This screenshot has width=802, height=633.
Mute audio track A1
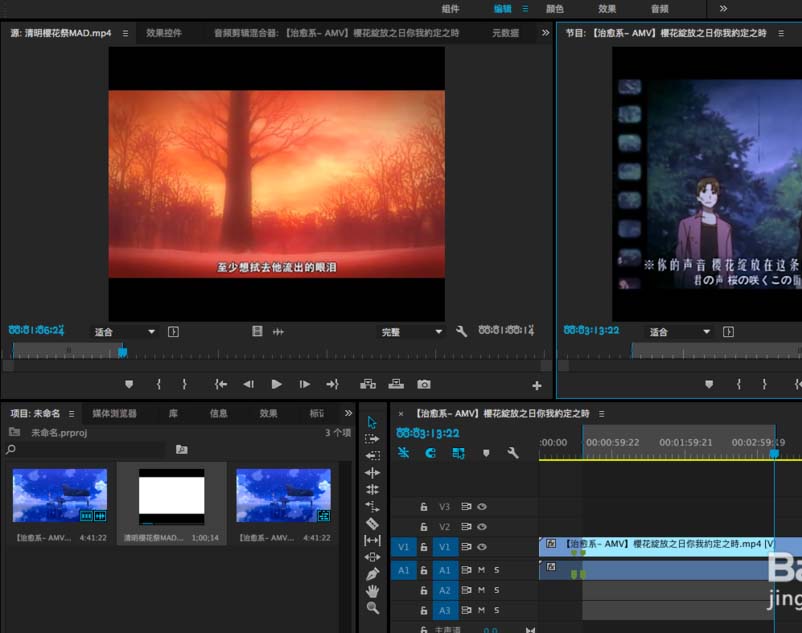(481, 570)
